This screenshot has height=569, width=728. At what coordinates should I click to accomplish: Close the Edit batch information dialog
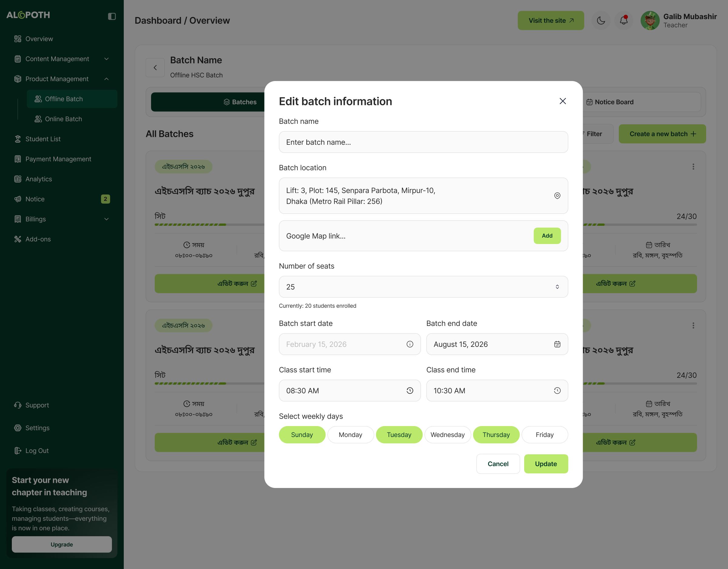click(x=563, y=101)
